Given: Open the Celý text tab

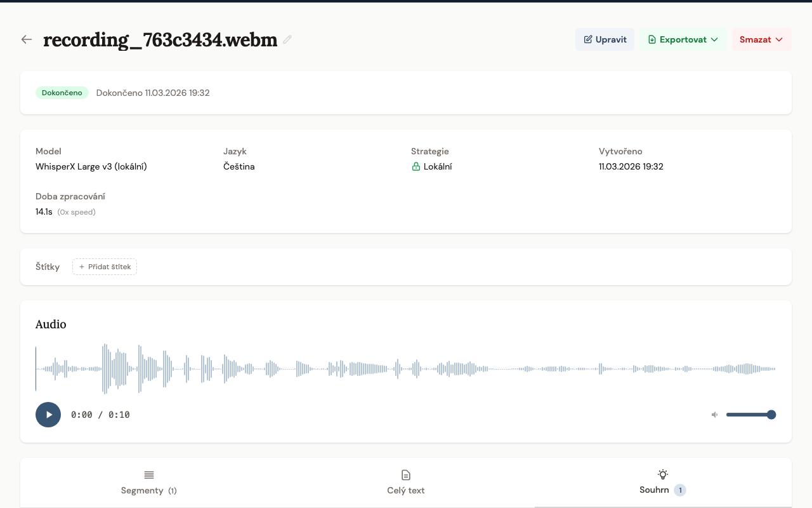Looking at the screenshot, I should pyautogui.click(x=406, y=483).
